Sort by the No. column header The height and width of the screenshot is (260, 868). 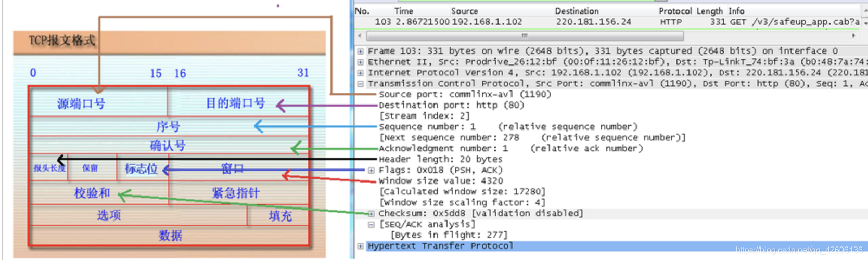(x=362, y=11)
